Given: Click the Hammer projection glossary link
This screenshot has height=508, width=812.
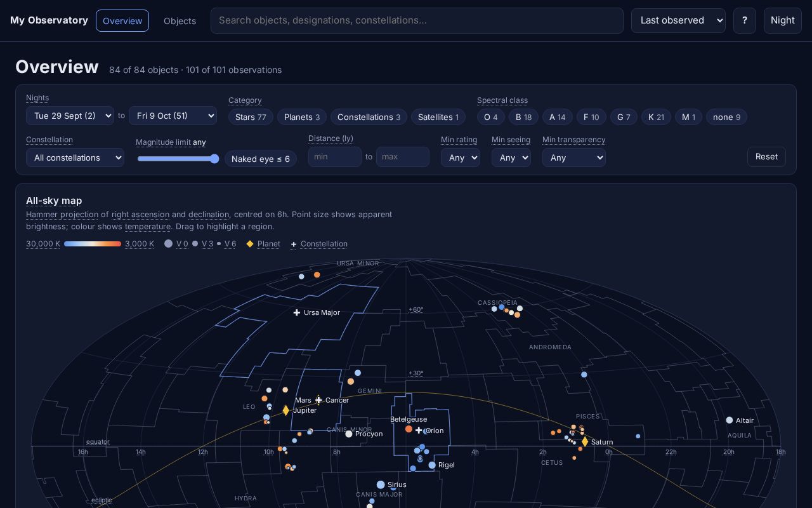Looking at the screenshot, I should point(62,215).
